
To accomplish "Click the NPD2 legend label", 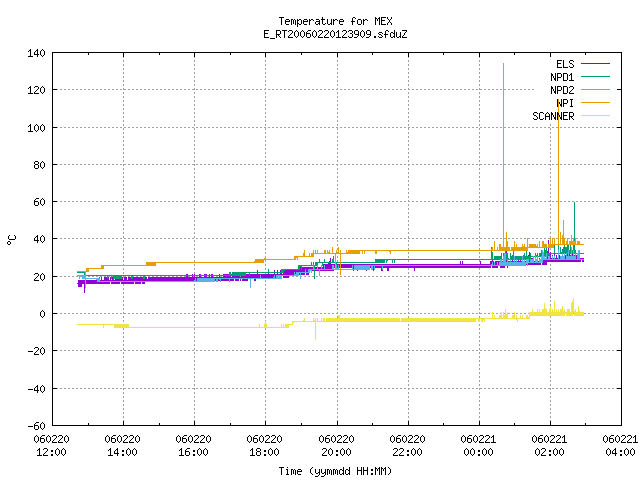I will 562,90.
